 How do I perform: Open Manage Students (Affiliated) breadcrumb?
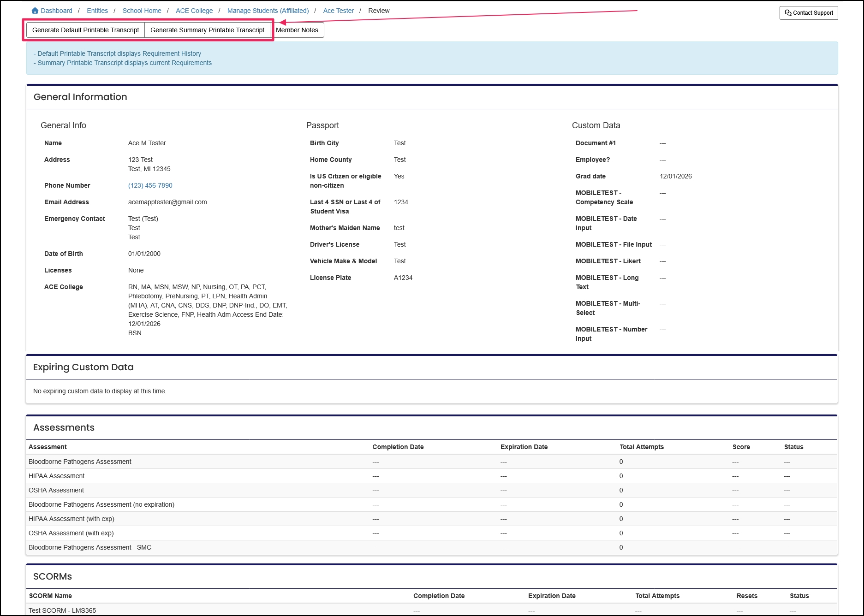click(x=268, y=11)
